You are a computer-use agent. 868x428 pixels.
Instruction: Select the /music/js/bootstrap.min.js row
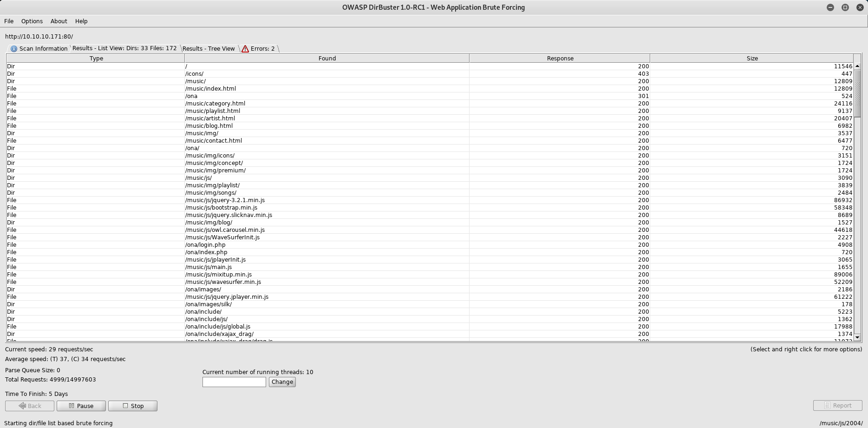430,207
